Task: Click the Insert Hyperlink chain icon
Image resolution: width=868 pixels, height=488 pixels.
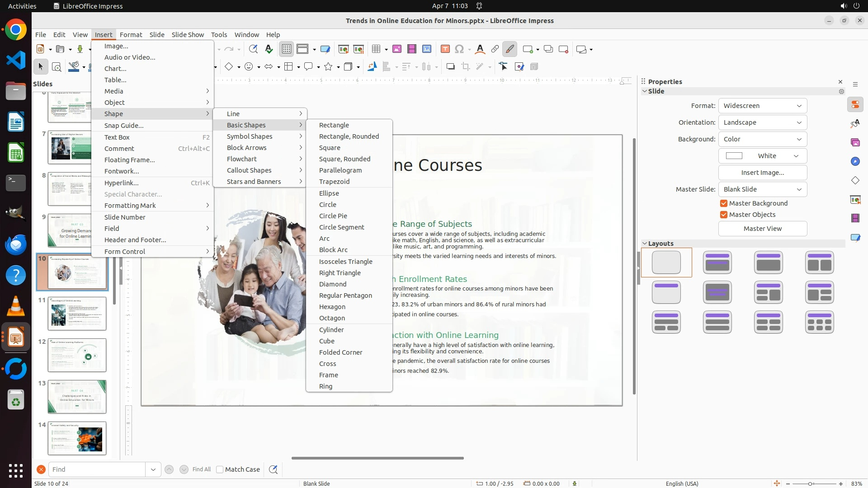Action: tap(495, 49)
